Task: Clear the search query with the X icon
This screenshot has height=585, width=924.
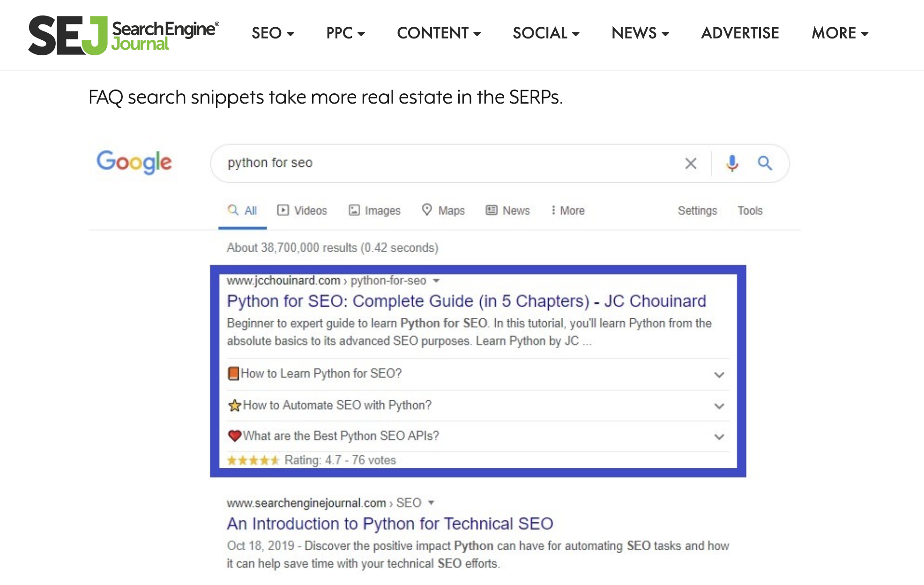Action: click(691, 163)
